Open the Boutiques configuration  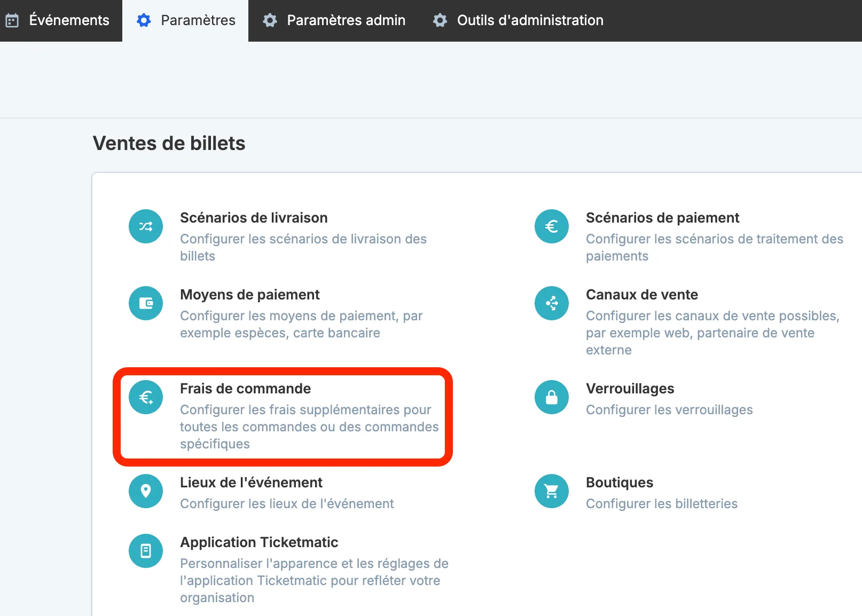click(x=620, y=483)
